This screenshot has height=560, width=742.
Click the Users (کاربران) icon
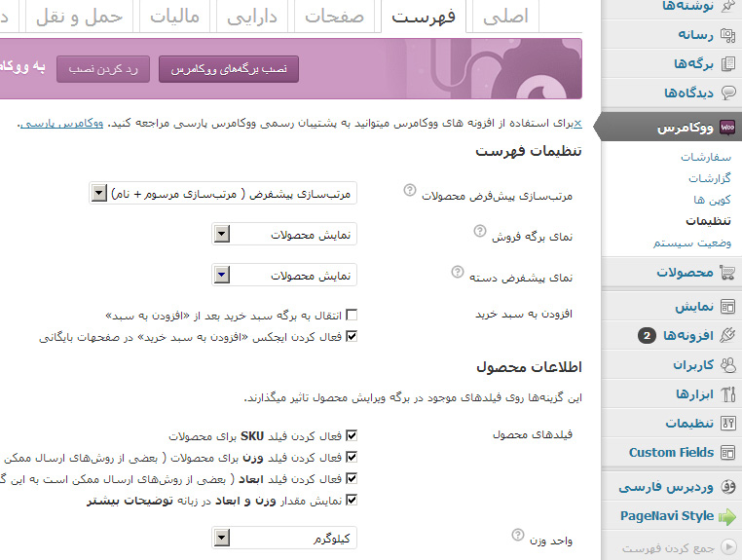click(x=727, y=365)
